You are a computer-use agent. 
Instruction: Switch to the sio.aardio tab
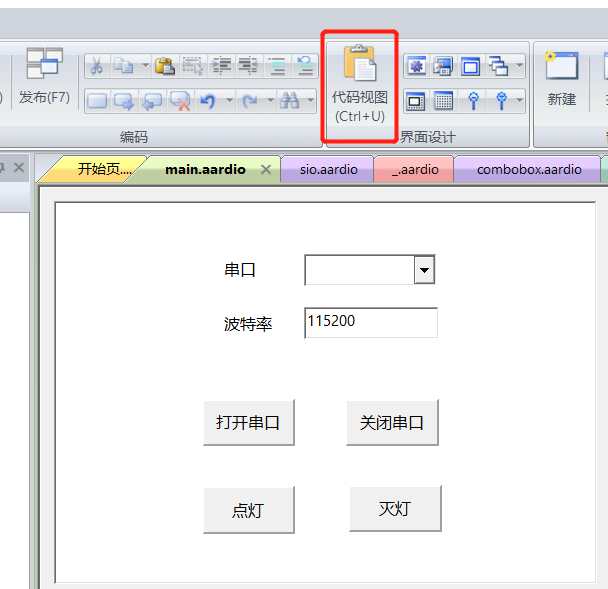coord(328,169)
